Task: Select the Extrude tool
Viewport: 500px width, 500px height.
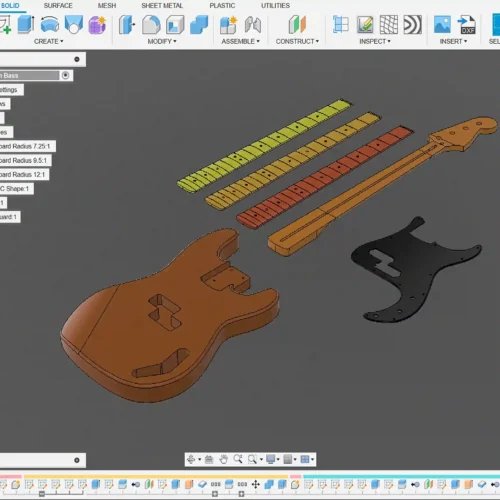Action: click(26, 24)
